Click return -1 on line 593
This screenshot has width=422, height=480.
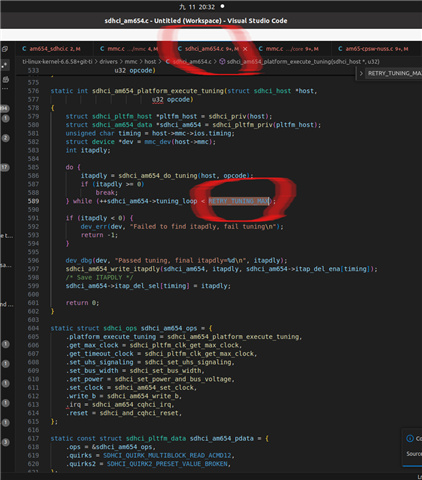[x=99, y=235]
